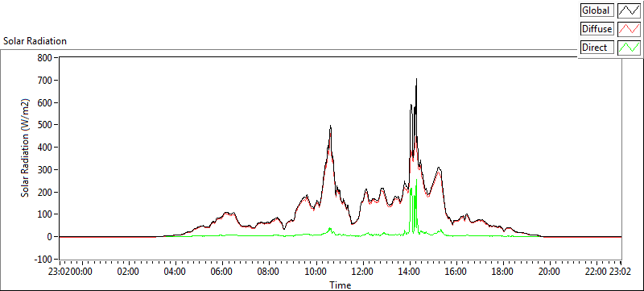This screenshot has width=644, height=291.
Task: Click the Diffuse plot red line icon
Action: (x=630, y=29)
